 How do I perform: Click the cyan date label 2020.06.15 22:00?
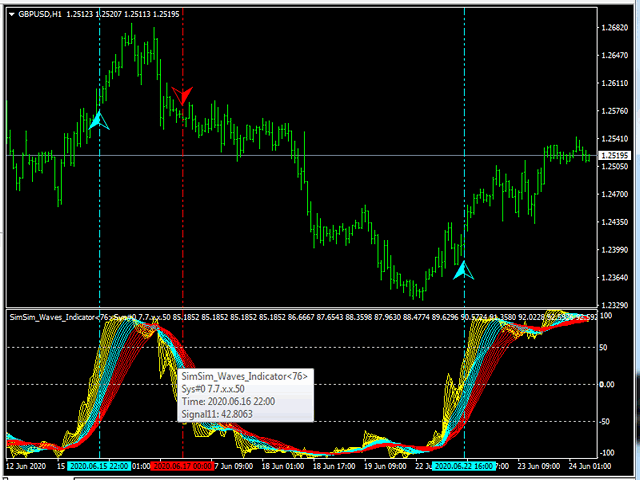point(98,466)
